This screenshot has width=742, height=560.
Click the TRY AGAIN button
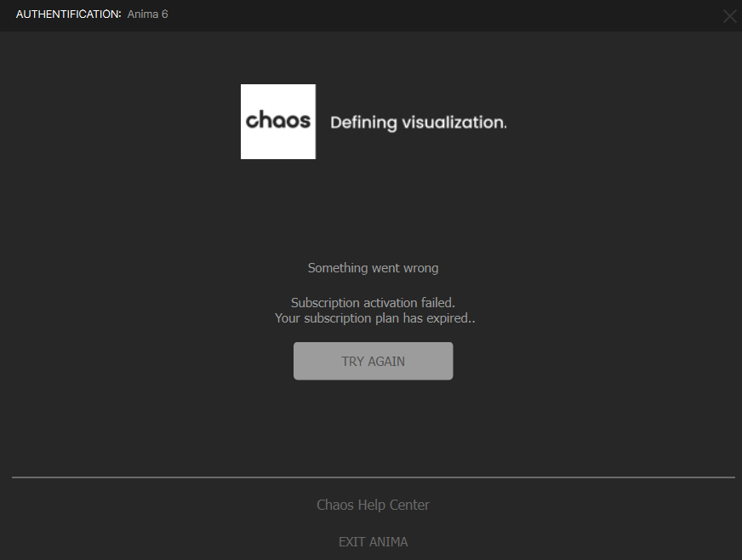[373, 361]
